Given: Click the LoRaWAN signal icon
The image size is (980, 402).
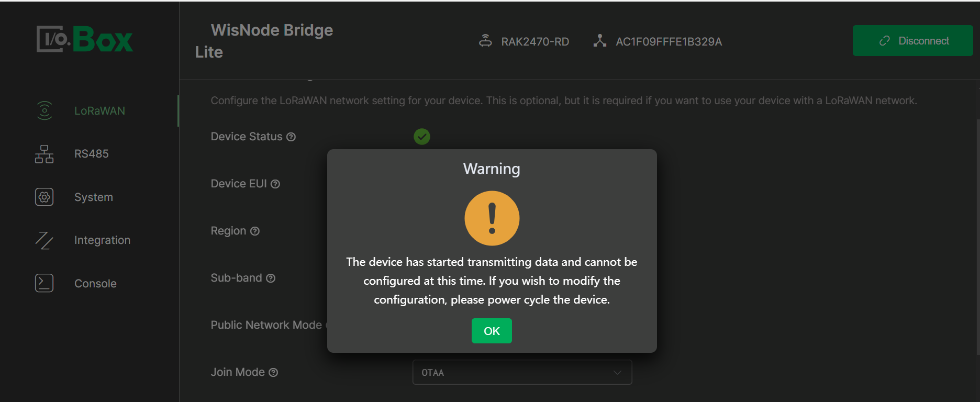Looking at the screenshot, I should [44, 110].
